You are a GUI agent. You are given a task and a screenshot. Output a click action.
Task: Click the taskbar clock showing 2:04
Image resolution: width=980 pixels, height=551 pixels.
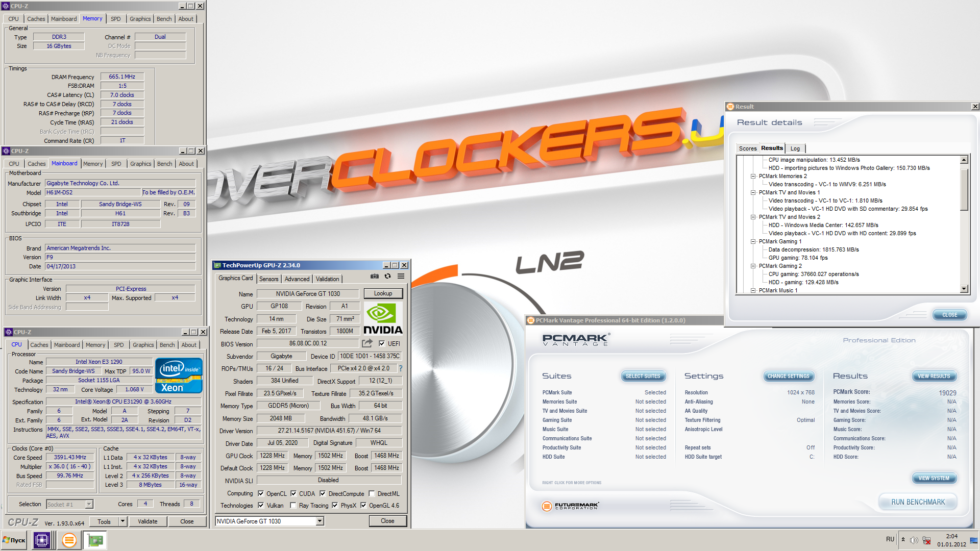[951, 536]
